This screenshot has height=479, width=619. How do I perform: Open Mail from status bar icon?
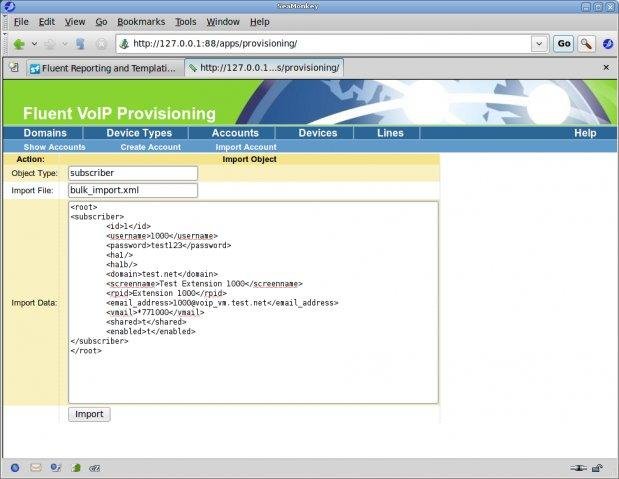pyautogui.click(x=35, y=467)
